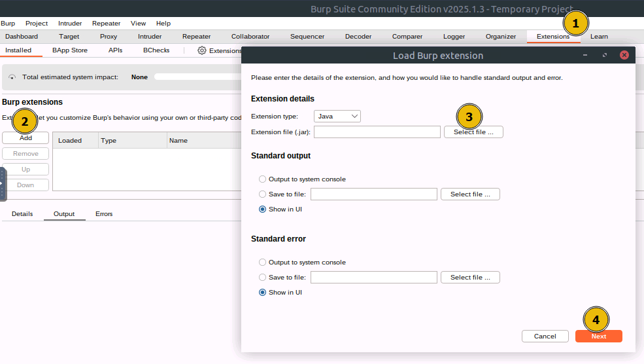This screenshot has height=364, width=644.
Task: Switch to the Decoder tab
Action: click(358, 37)
